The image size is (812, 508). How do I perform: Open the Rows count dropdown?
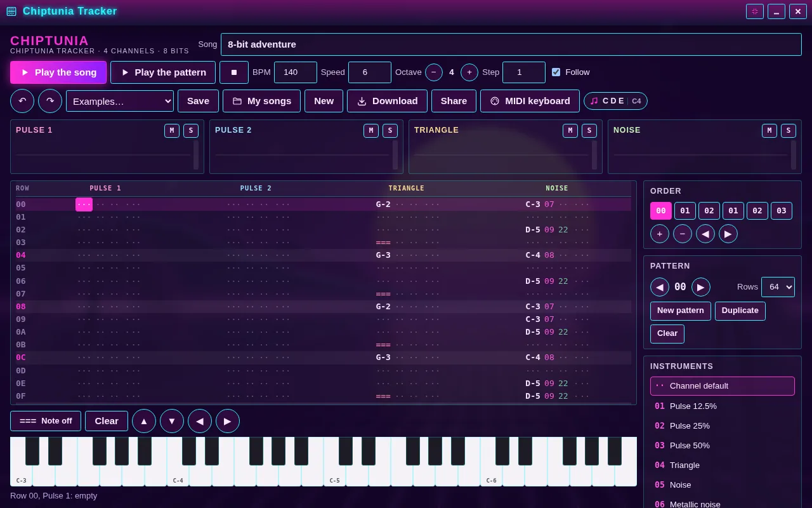(778, 287)
